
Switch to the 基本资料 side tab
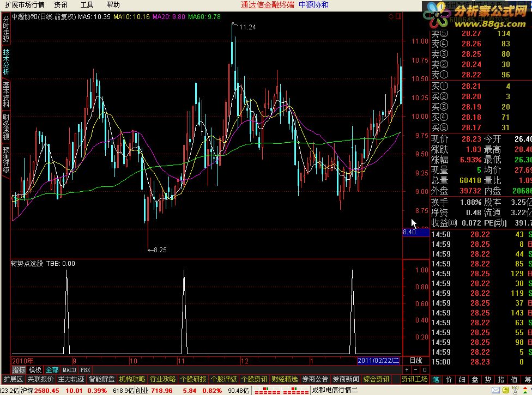[x=6, y=95]
